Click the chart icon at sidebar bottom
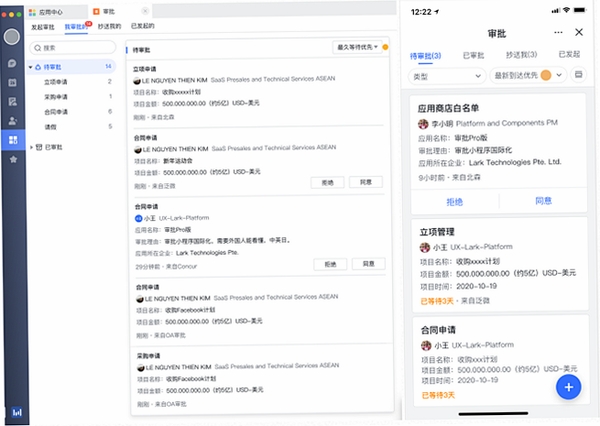 17,413
